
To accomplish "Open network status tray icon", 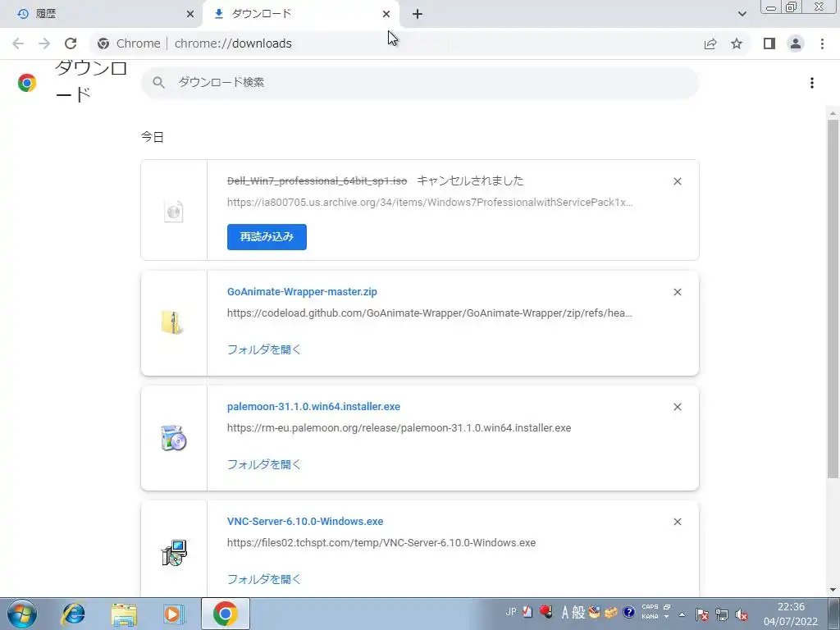I will [x=722, y=614].
